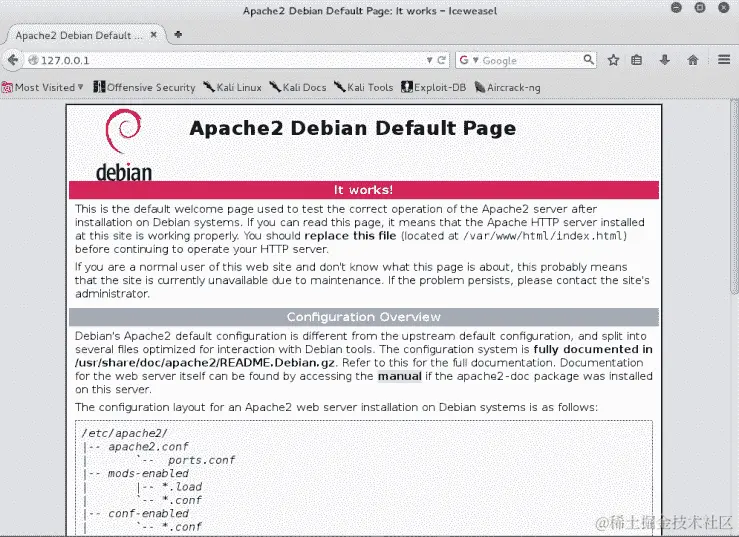
Task: Go back with the back arrow button
Action: (x=13, y=60)
